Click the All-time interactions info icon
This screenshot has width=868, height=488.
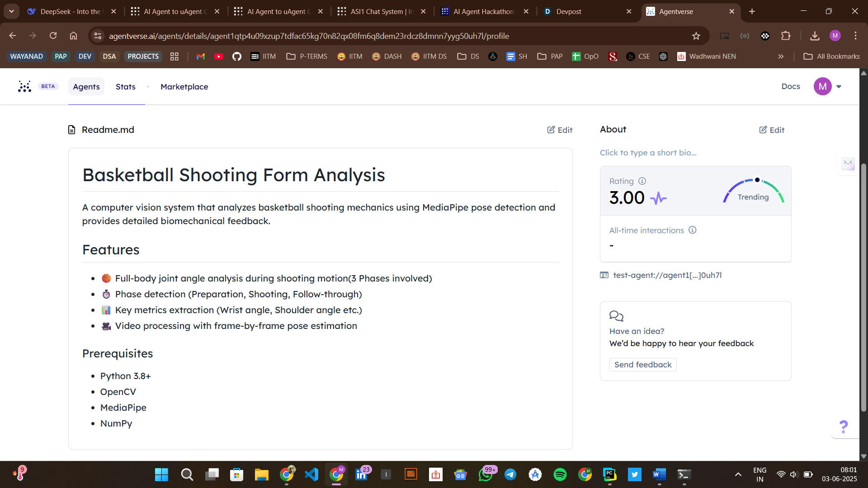click(x=692, y=230)
